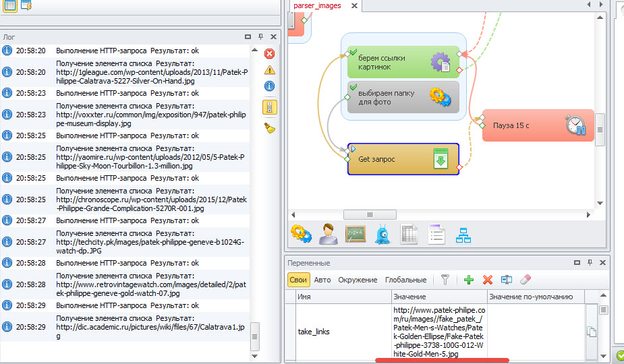The image size is (624, 364).
Task: Pin the Лог panel
Action: [x=260, y=36]
